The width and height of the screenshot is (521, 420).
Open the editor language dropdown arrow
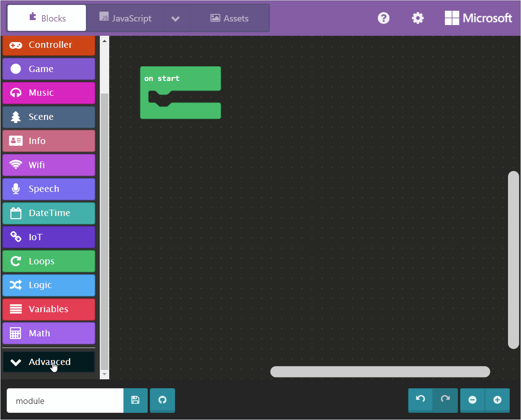175,18
